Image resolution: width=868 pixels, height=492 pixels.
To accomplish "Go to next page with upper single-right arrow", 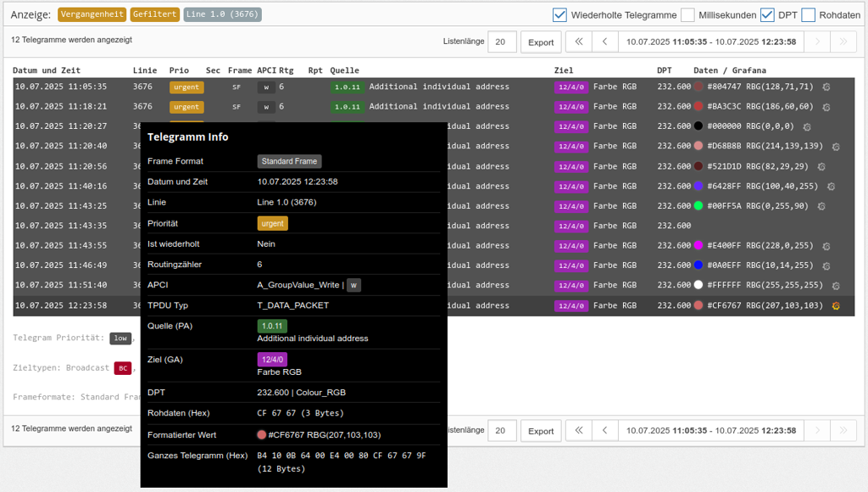I will (817, 42).
